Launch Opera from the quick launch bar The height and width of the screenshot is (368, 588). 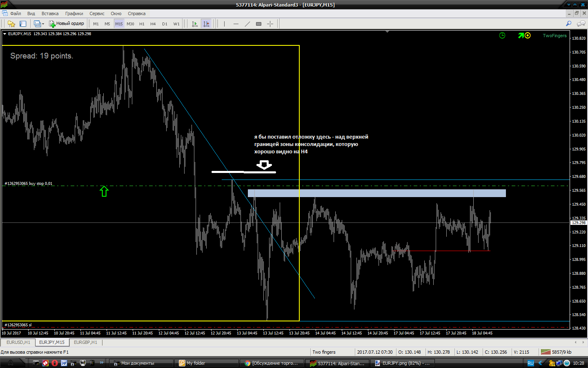55,363
